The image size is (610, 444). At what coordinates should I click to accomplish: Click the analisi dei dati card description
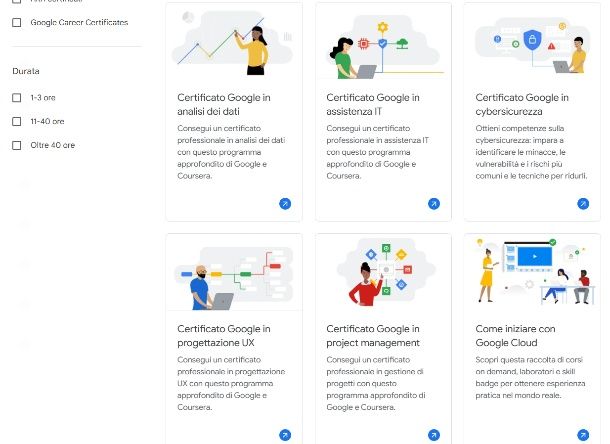tap(231, 152)
